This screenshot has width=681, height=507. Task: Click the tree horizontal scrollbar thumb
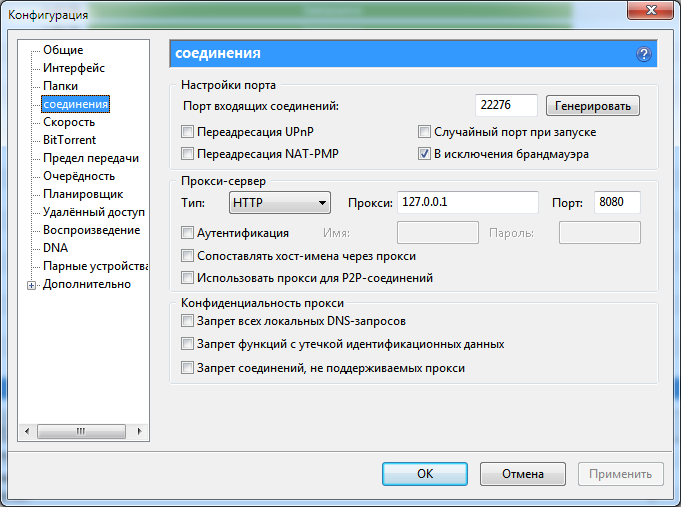coord(81,431)
